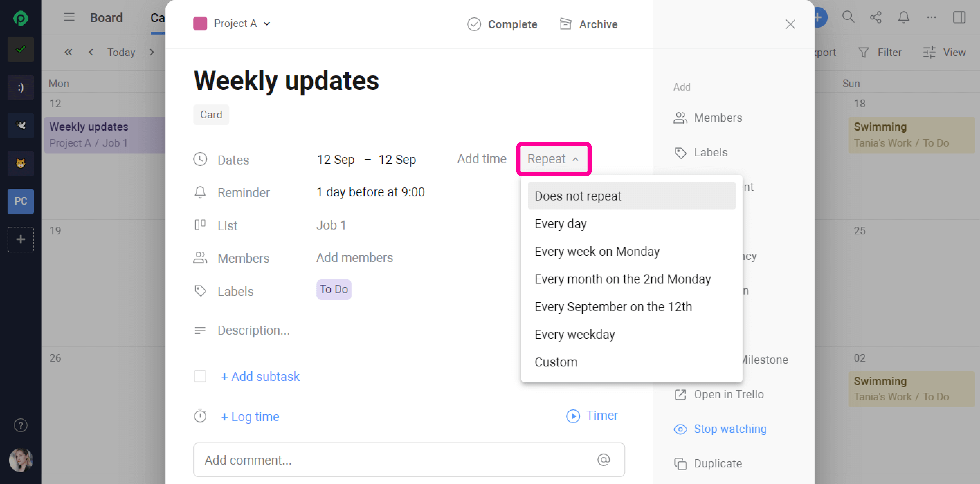Click the help question mark icon
The width and height of the screenshot is (980, 484).
point(20,426)
